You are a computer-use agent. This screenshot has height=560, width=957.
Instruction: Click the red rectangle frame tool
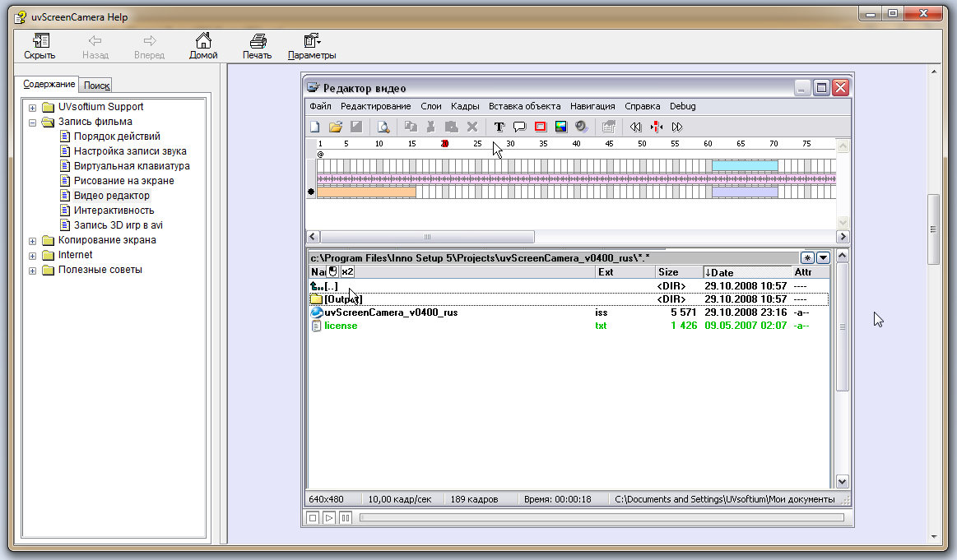pyautogui.click(x=541, y=127)
